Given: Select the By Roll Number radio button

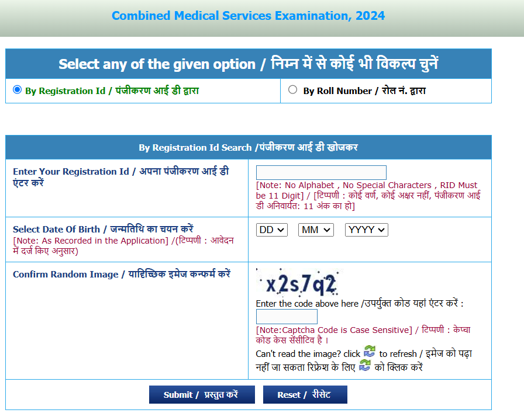Looking at the screenshot, I should [292, 89].
